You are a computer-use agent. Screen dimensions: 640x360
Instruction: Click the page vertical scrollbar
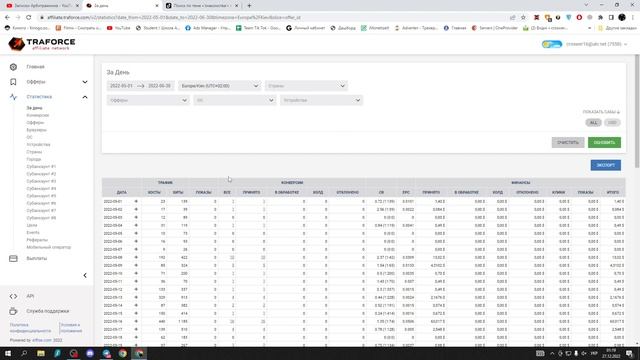click(x=637, y=111)
